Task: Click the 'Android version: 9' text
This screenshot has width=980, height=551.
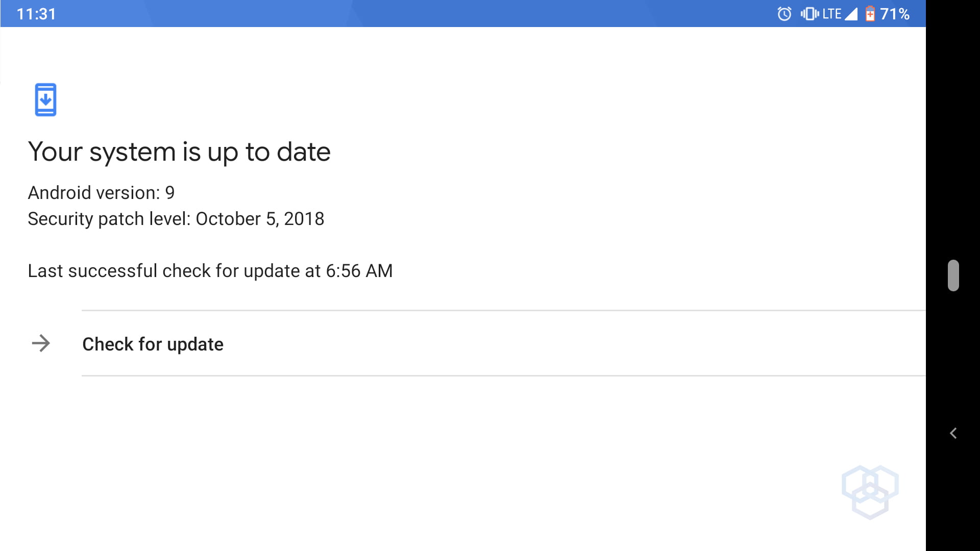Action: pos(101,193)
